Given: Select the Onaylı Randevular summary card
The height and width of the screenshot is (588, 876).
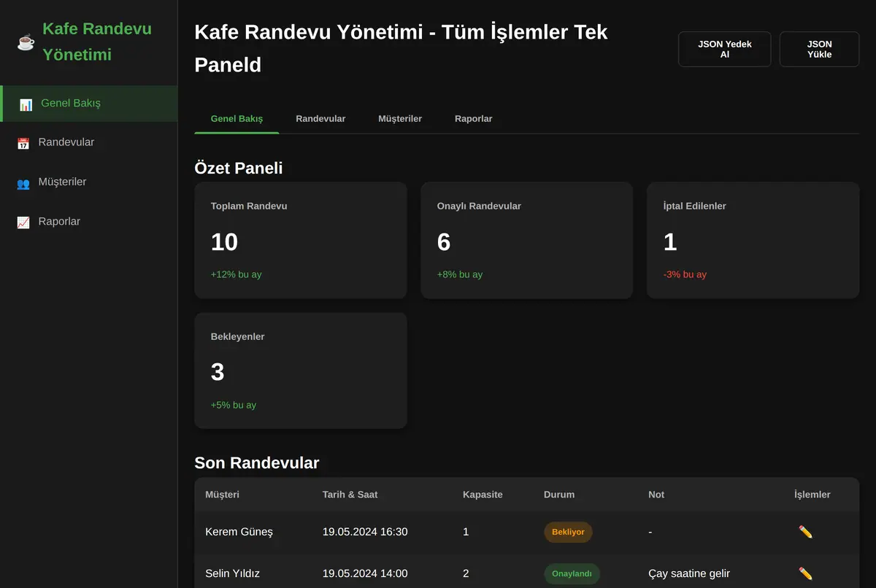Looking at the screenshot, I should pos(526,240).
